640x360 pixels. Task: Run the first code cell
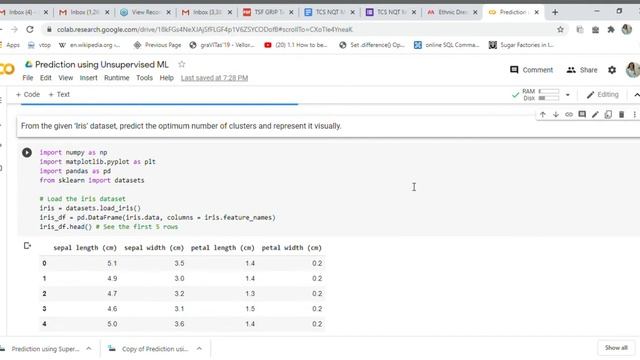tap(27, 153)
